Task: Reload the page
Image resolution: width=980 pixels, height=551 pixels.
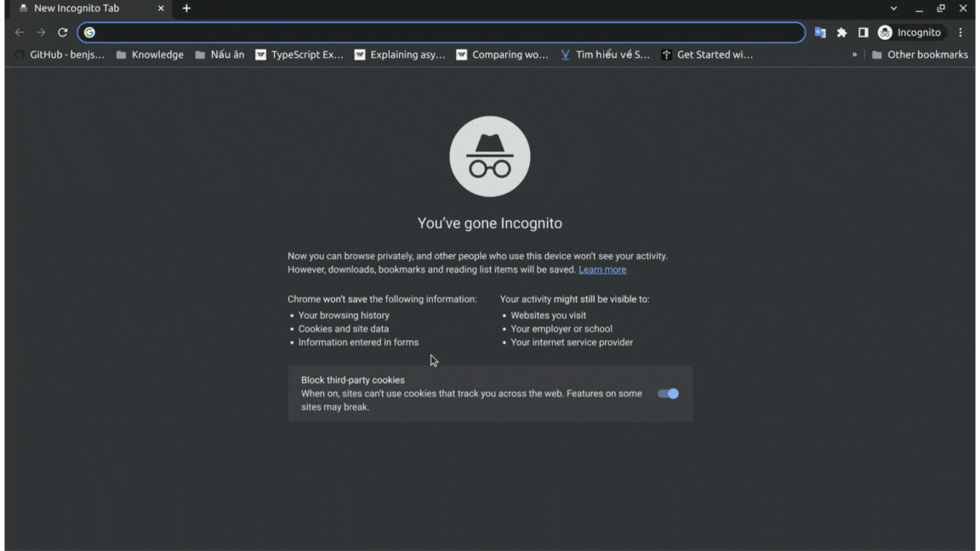Action: tap(62, 32)
